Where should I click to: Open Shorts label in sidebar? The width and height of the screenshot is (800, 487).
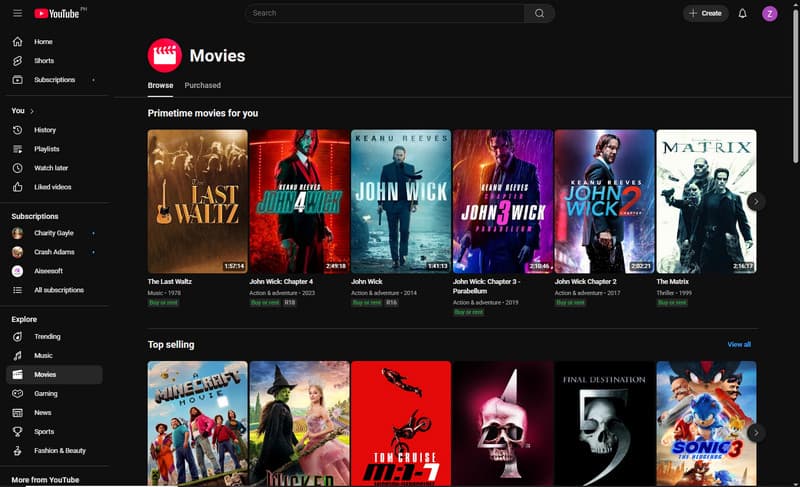tap(44, 61)
